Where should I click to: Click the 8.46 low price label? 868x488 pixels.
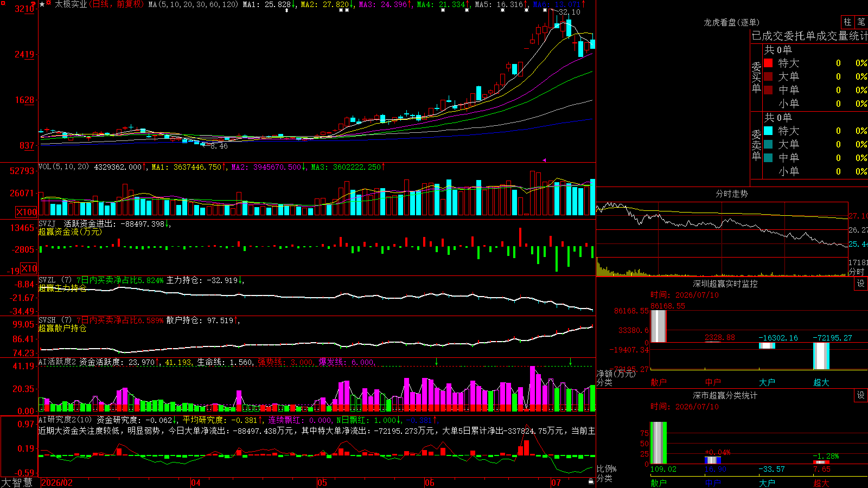(x=219, y=146)
